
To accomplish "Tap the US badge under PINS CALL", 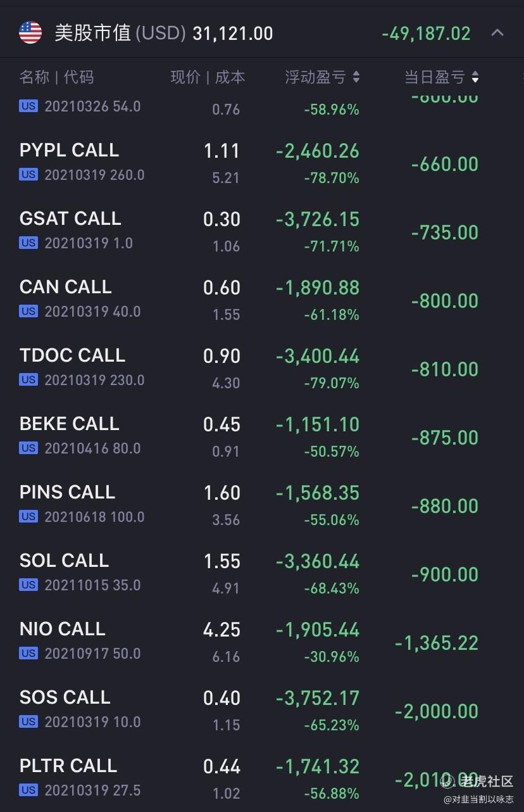I will [x=28, y=516].
